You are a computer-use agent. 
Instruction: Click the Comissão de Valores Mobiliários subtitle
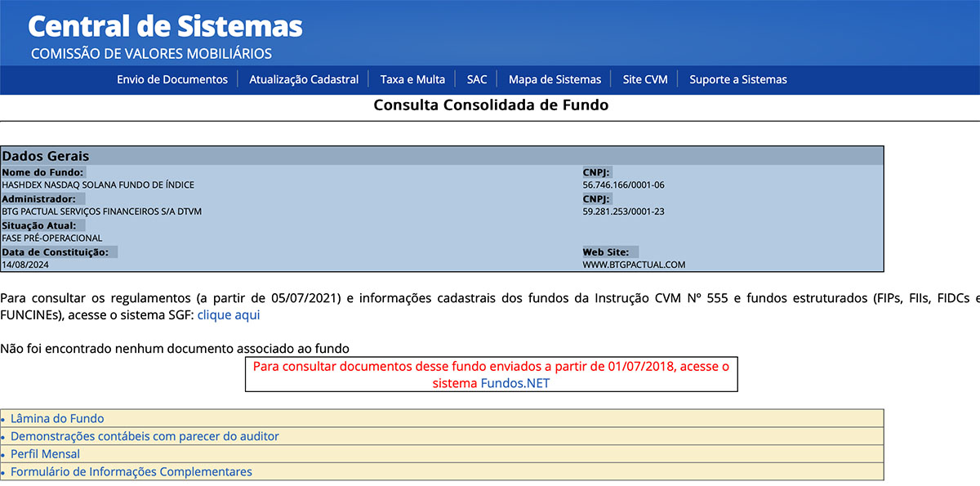151,54
